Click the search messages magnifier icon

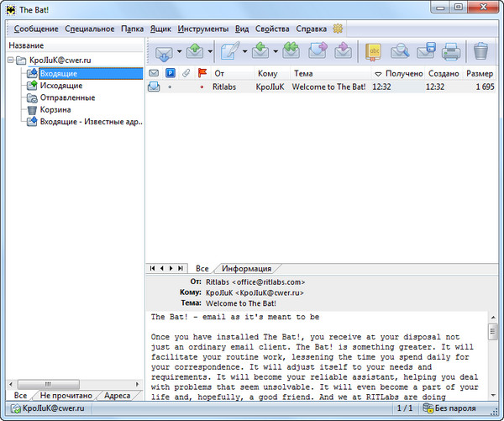[x=399, y=51]
